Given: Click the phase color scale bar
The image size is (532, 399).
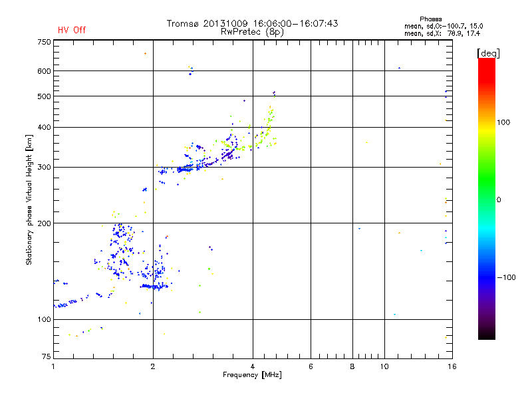Looking at the screenshot, I should 487,198.
